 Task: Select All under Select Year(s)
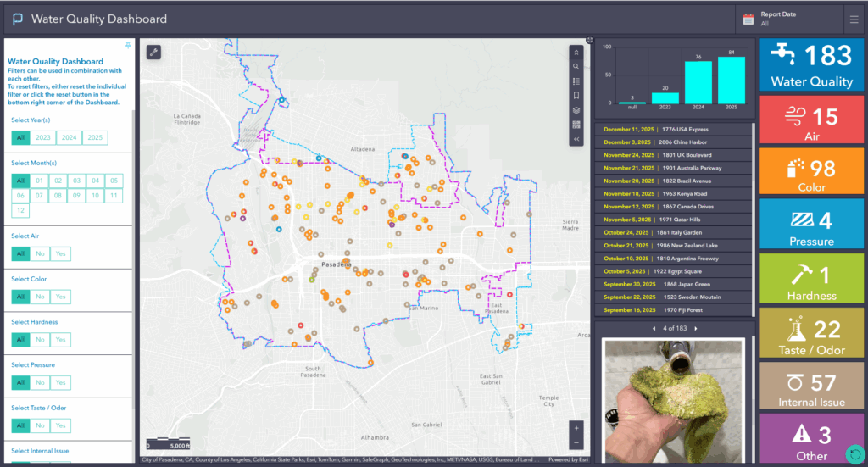[20, 138]
